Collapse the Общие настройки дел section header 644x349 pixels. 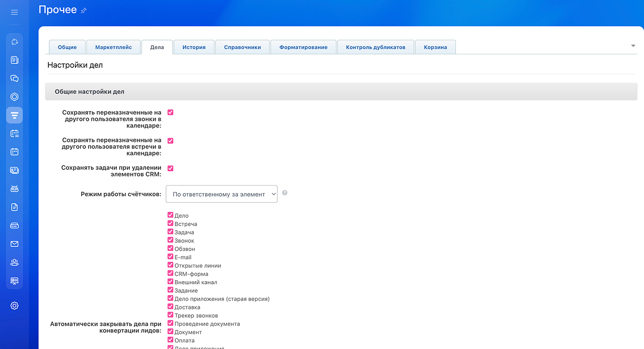point(341,92)
